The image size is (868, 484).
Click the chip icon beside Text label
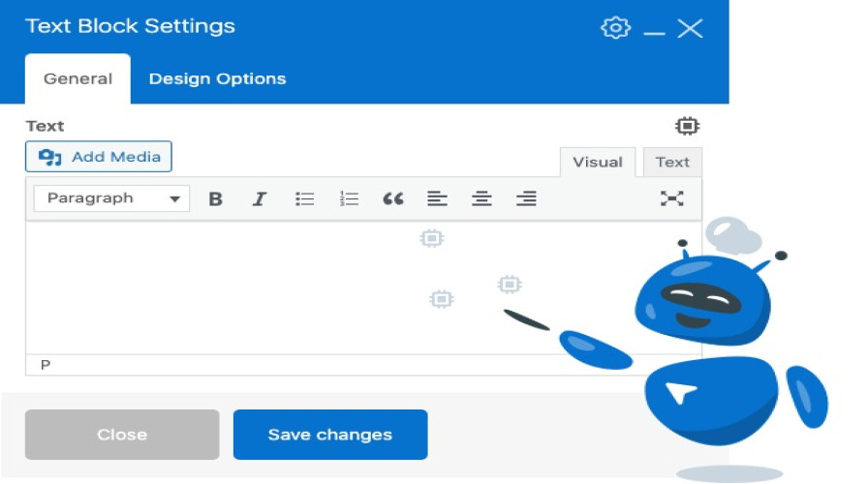click(x=687, y=126)
